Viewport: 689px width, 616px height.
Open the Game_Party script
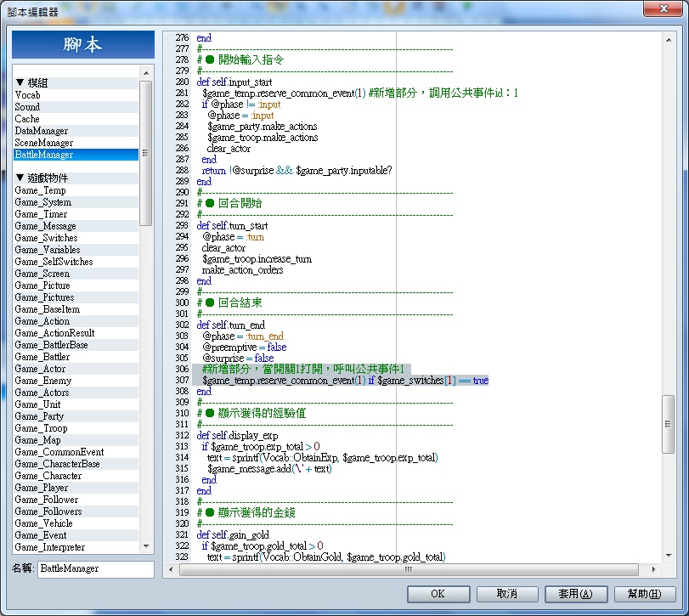(x=76, y=416)
